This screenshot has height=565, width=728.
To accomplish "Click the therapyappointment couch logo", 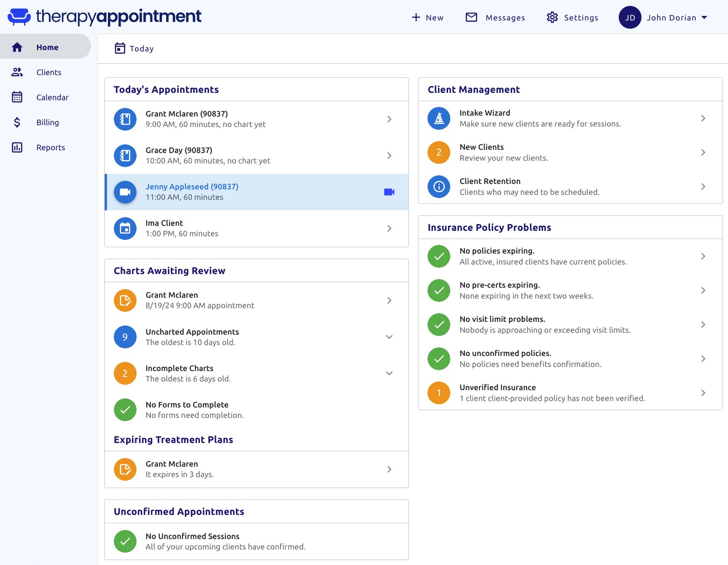I will (19, 17).
